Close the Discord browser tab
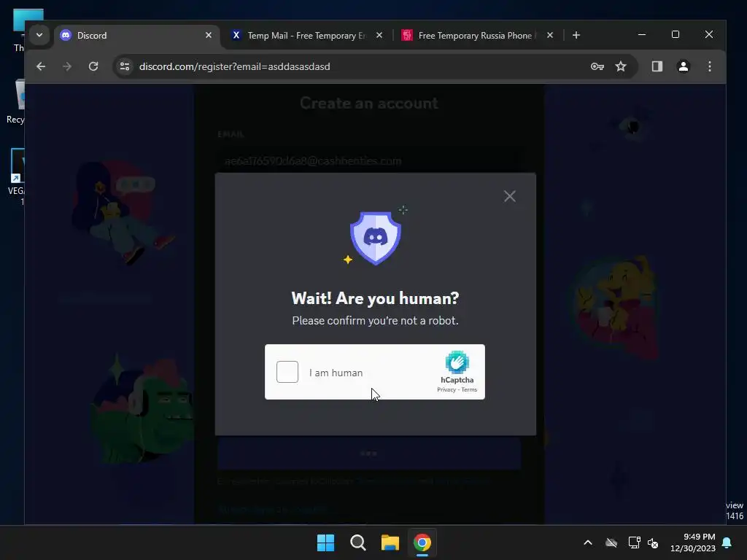Viewport: 747px width, 560px height. pyautogui.click(x=209, y=35)
